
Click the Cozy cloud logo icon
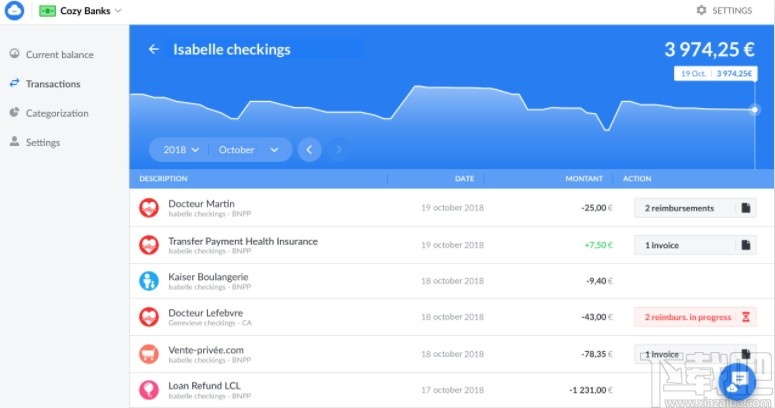coord(14,11)
